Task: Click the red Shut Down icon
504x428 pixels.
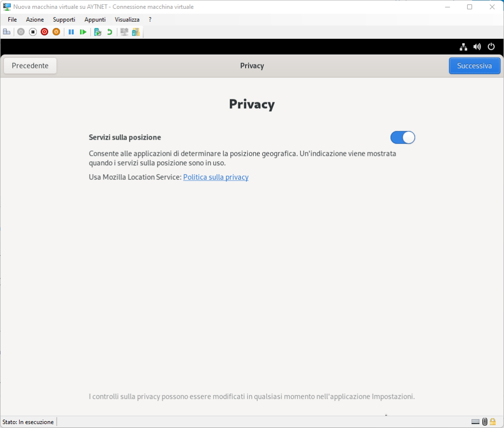Action: pyautogui.click(x=44, y=32)
